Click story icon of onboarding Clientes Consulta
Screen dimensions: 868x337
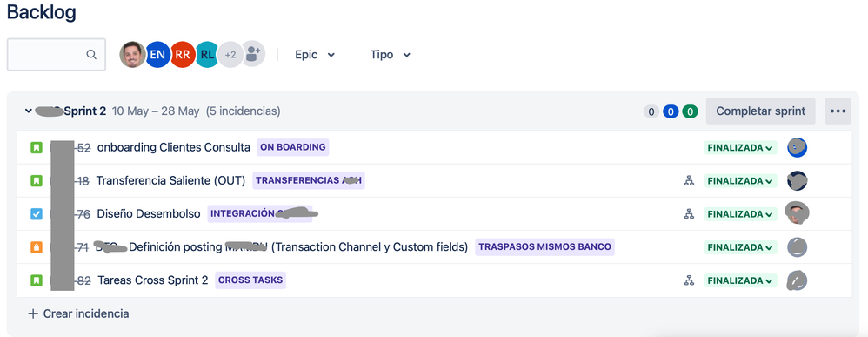36,147
